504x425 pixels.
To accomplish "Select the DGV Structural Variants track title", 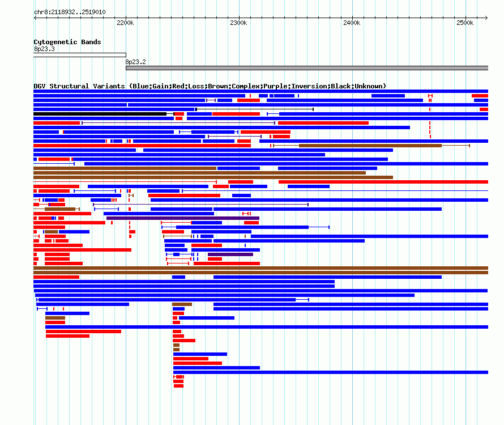I will tap(210, 86).
